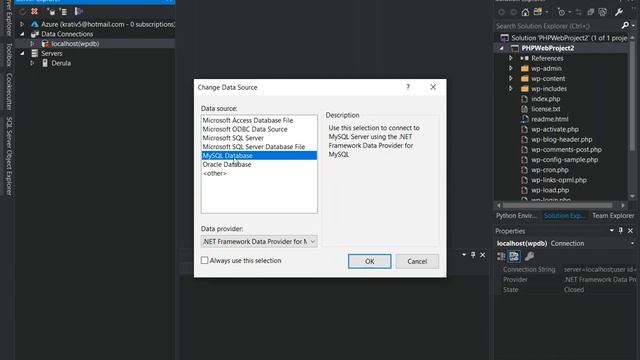Expand the Derula server node

[32, 63]
